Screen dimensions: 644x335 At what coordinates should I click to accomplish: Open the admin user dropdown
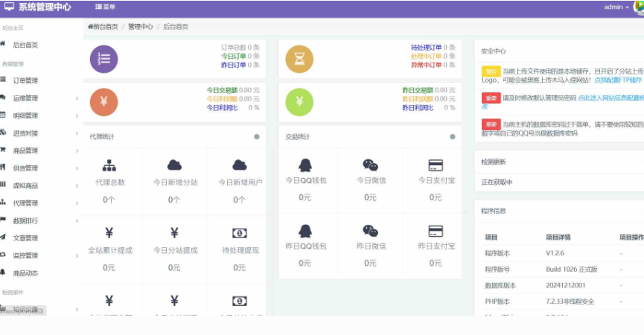[616, 7]
